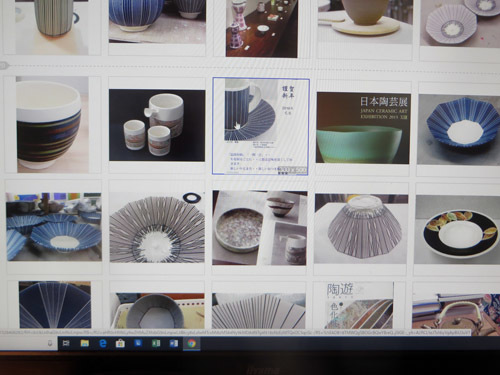This screenshot has height=375, width=500.
Task: Launch Microsoft Edge from the taskbar
Action: point(103,343)
